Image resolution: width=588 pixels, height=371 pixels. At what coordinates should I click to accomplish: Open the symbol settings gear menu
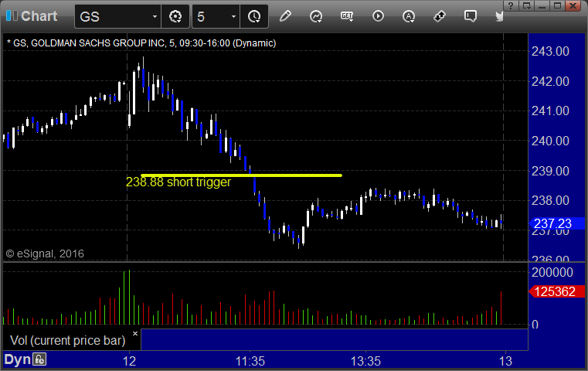pyautogui.click(x=175, y=16)
